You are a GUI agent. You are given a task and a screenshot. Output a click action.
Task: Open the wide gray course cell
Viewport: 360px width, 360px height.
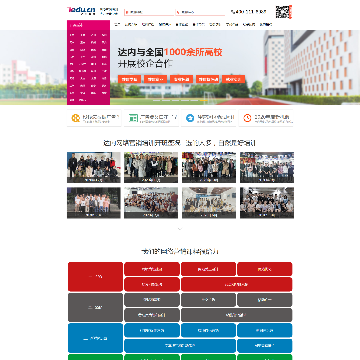click(x=237, y=315)
